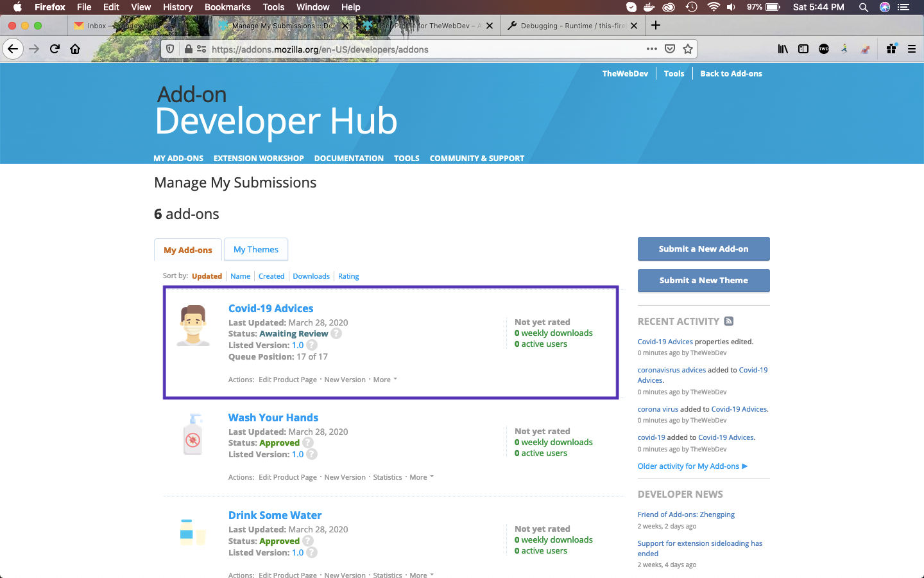Go back with the browser back arrow

[x=13, y=49]
